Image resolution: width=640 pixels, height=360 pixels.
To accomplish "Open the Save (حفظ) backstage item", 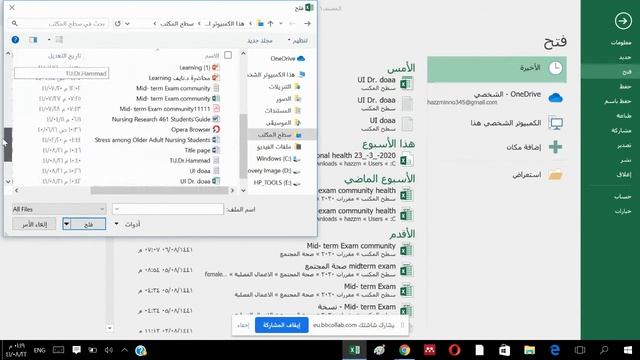I will click(x=626, y=87).
